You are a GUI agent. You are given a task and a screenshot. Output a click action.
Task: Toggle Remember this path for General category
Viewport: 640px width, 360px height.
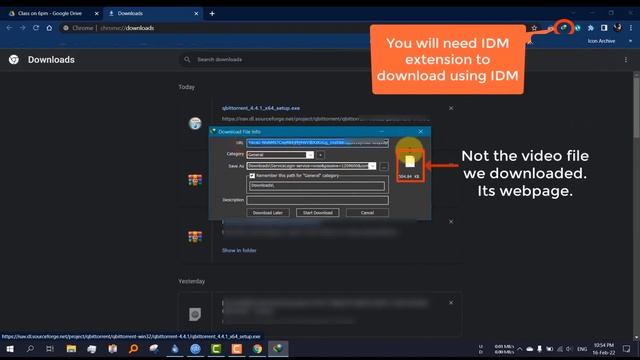pos(252,176)
